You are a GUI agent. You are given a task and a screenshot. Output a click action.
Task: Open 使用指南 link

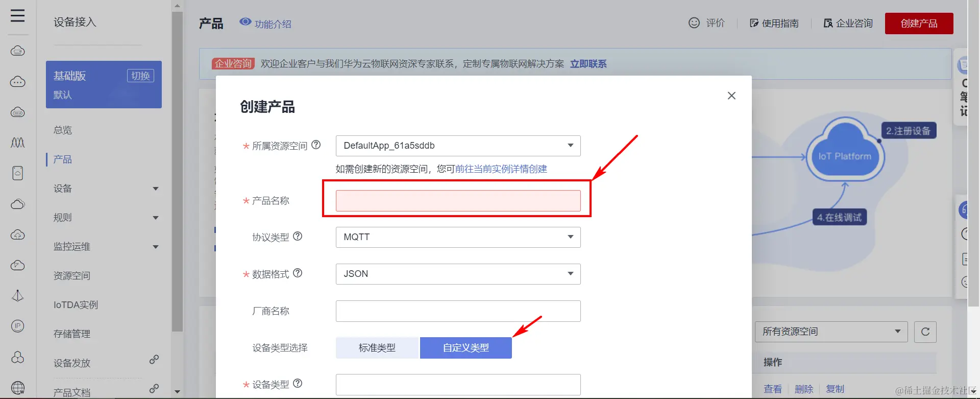click(774, 23)
